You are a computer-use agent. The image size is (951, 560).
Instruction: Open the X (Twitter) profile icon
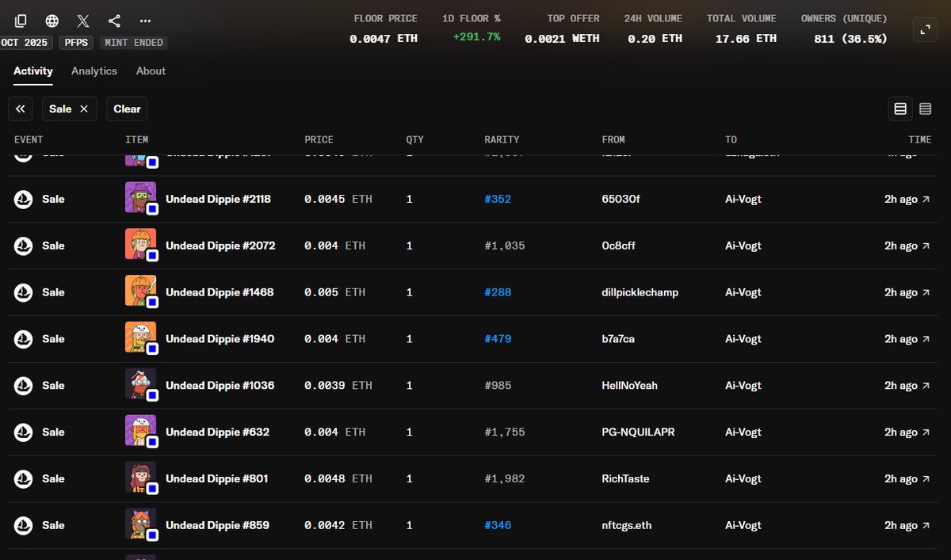click(x=83, y=21)
